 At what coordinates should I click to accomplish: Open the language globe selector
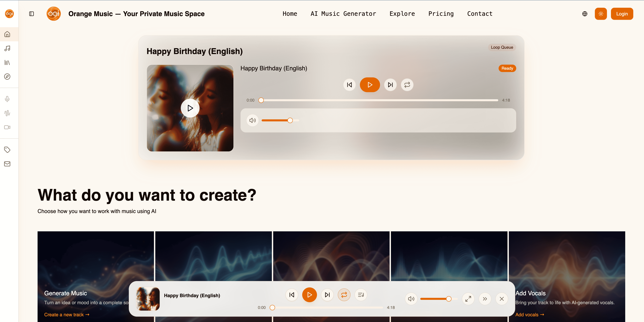585,14
